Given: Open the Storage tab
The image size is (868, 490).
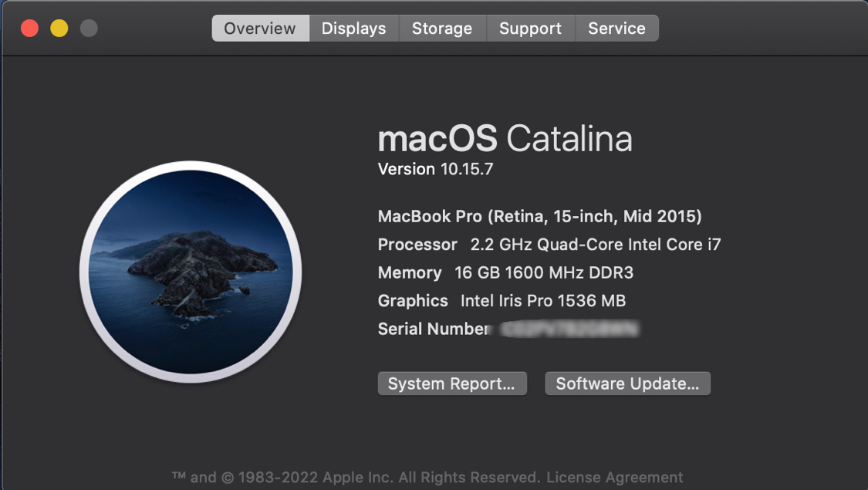Looking at the screenshot, I should 442,29.
